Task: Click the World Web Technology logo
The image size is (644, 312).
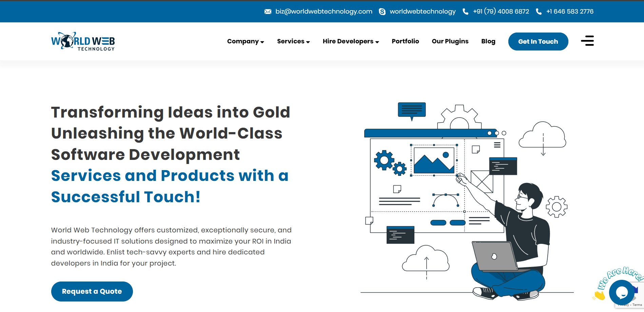Action: point(83,41)
